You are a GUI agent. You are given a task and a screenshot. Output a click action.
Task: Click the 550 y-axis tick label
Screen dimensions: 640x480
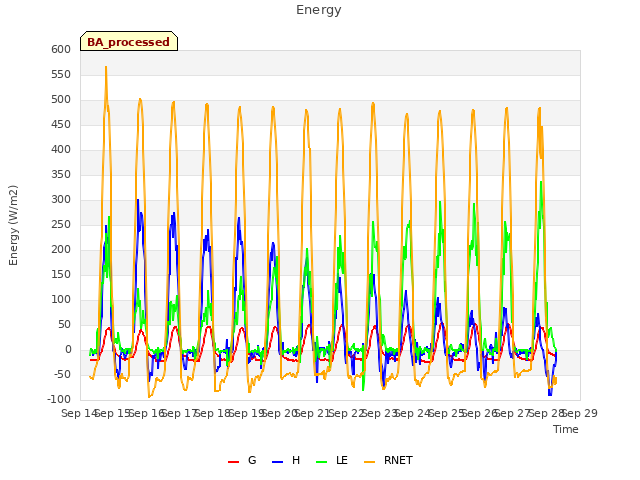click(x=61, y=74)
